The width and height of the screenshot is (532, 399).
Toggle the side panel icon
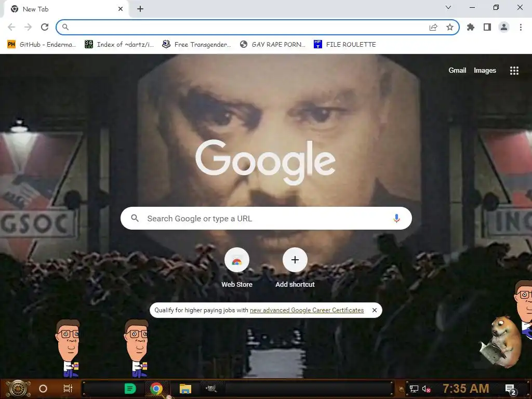click(487, 27)
